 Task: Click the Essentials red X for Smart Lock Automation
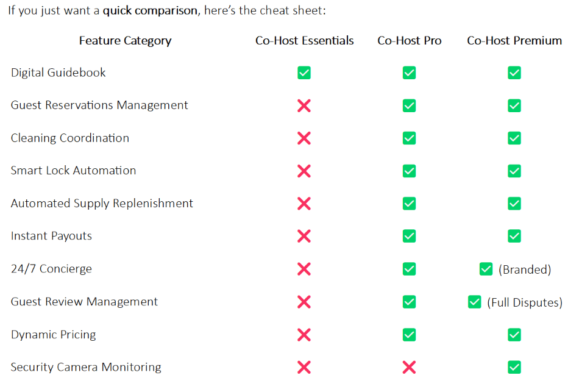tap(304, 171)
